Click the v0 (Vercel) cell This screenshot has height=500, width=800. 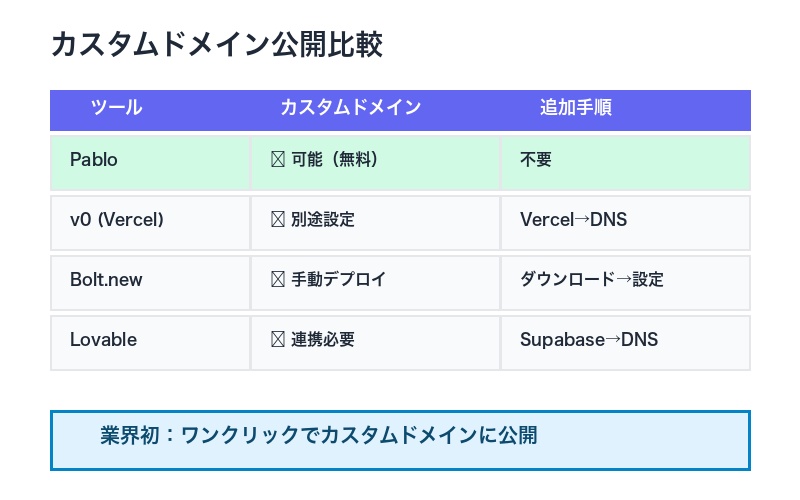pos(117,220)
